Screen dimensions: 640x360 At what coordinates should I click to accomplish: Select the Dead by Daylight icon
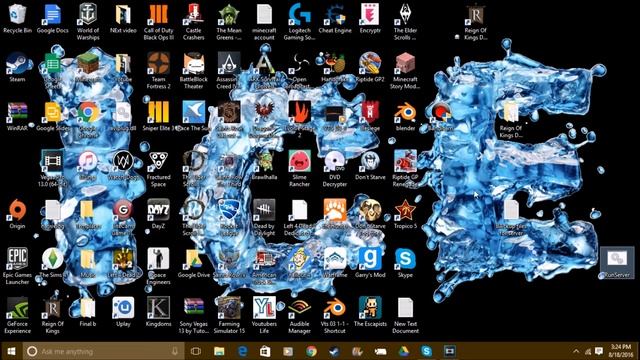coord(264,218)
